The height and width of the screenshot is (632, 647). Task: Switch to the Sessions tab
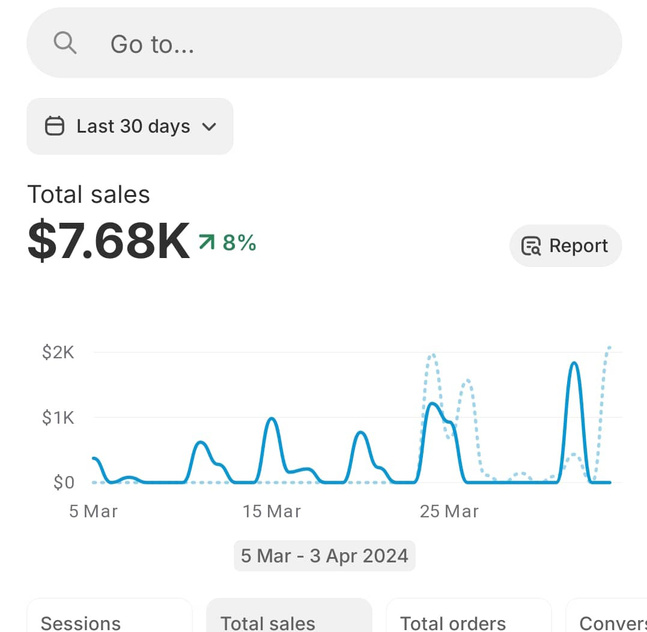[x=109, y=615]
